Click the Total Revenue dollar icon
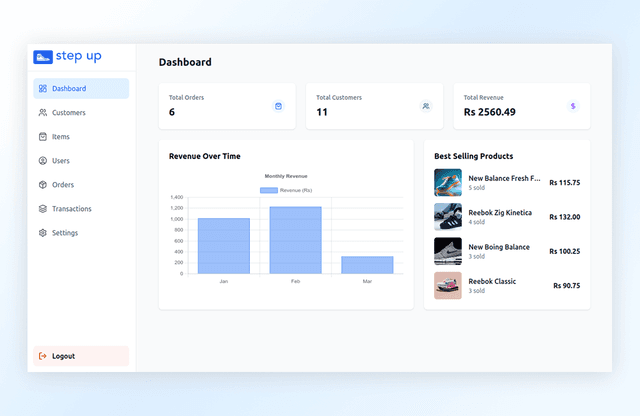This screenshot has width=640, height=416. [573, 106]
